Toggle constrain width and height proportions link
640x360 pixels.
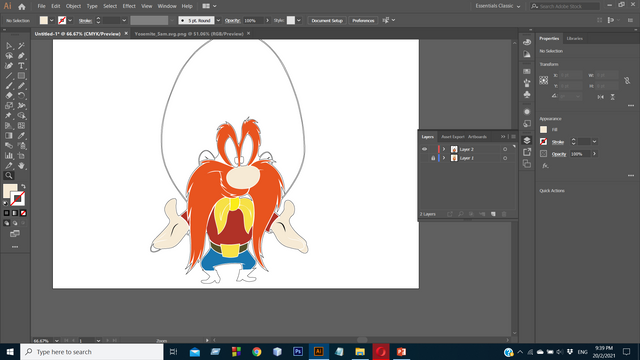(627, 81)
